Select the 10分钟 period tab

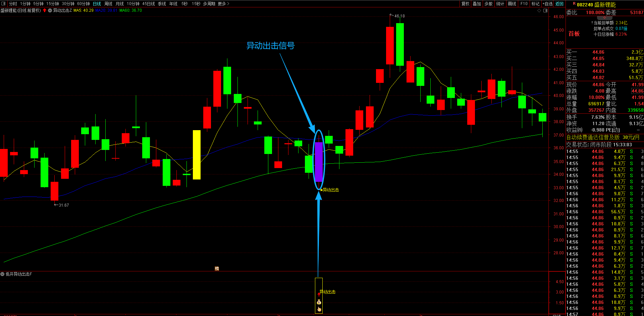click(x=133, y=4)
